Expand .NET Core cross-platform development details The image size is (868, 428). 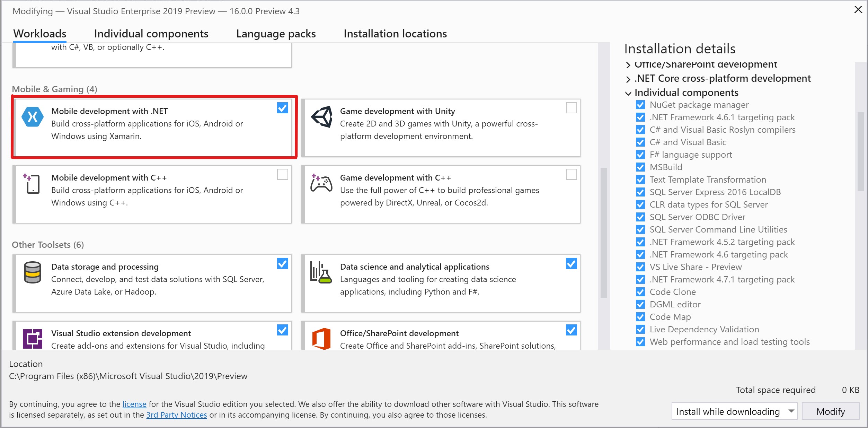pyautogui.click(x=628, y=79)
